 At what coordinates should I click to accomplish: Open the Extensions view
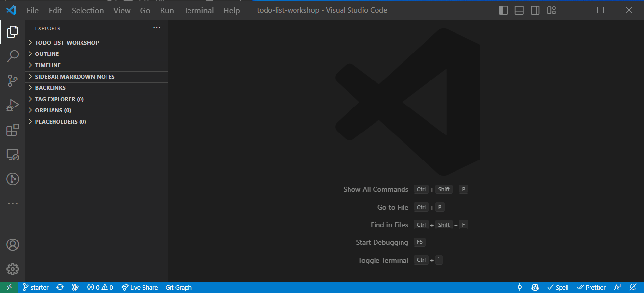(13, 130)
